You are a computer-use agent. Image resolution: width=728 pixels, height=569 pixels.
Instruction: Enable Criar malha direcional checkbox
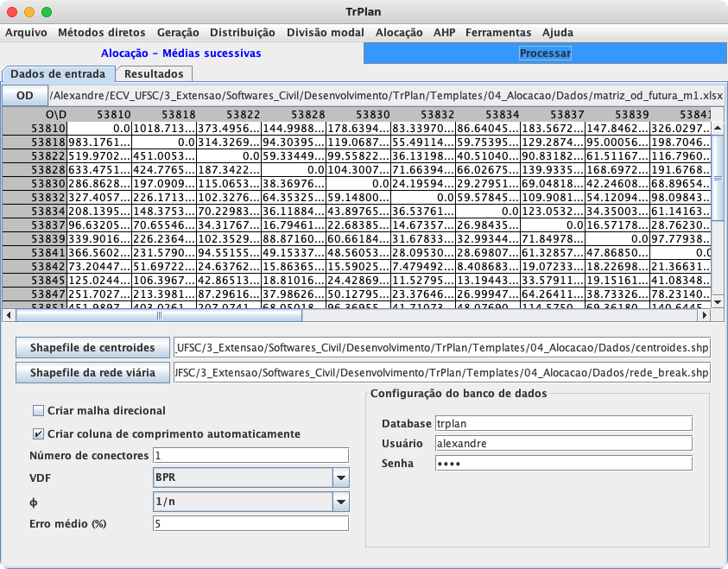tap(39, 411)
